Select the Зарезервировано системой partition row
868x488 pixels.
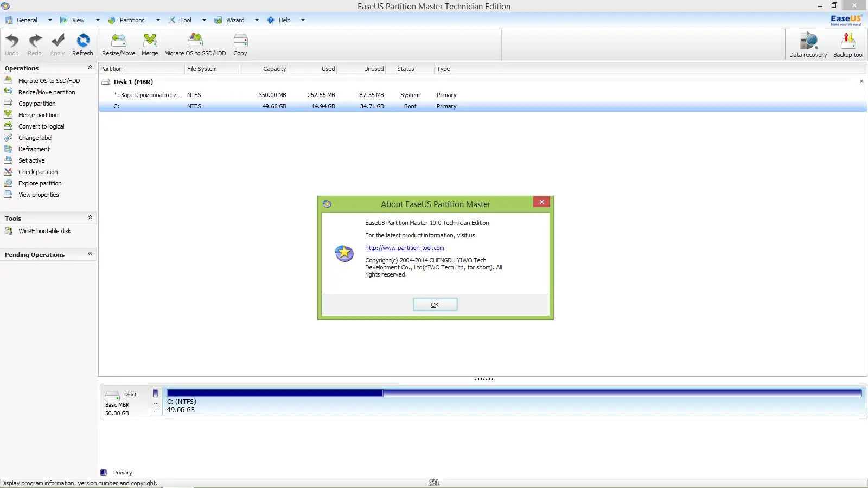(483, 95)
